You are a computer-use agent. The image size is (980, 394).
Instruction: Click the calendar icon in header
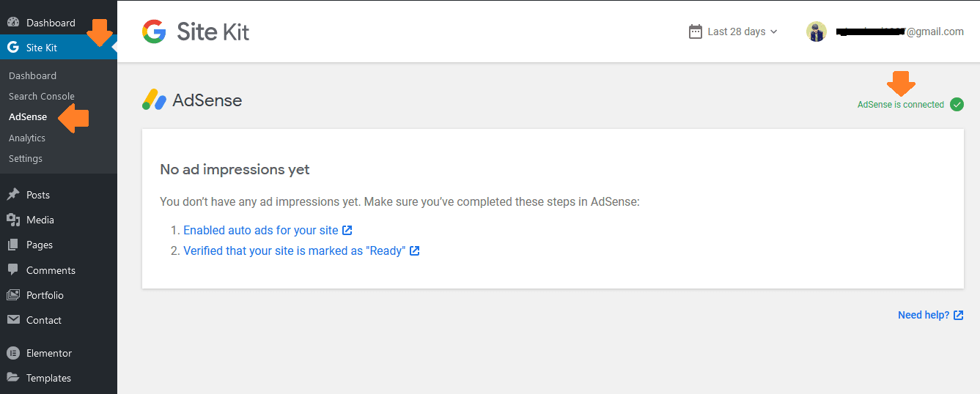(695, 31)
